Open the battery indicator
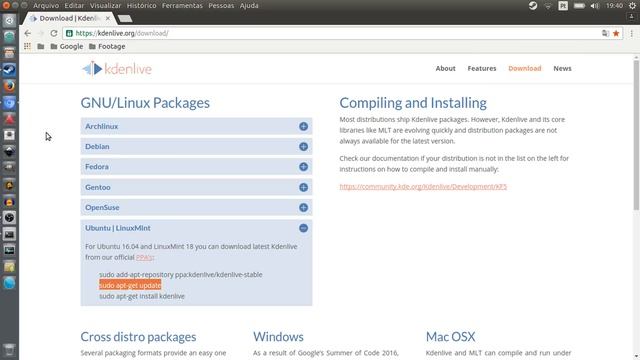This screenshot has width=640, height=360. tap(579, 6)
